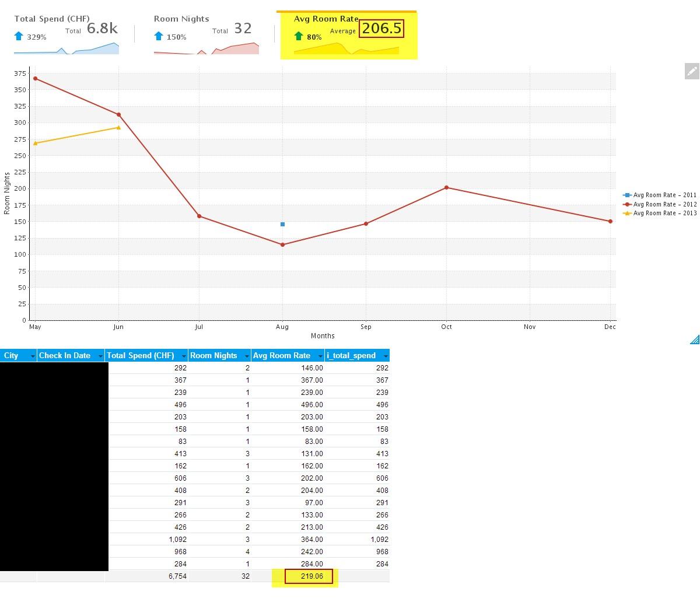Screen dimensions: 700x602
Task: Click the Room Nights vertical axis label
Action: 7,193
